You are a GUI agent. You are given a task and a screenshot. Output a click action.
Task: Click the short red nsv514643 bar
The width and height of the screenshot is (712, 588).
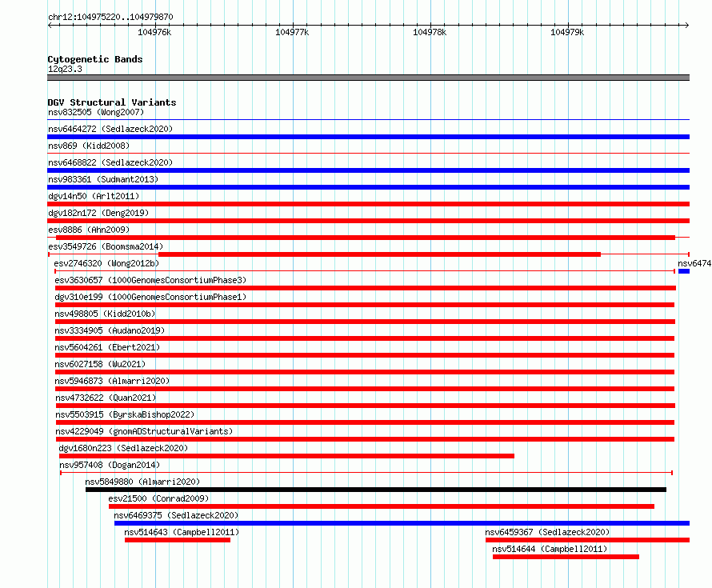pos(178,540)
